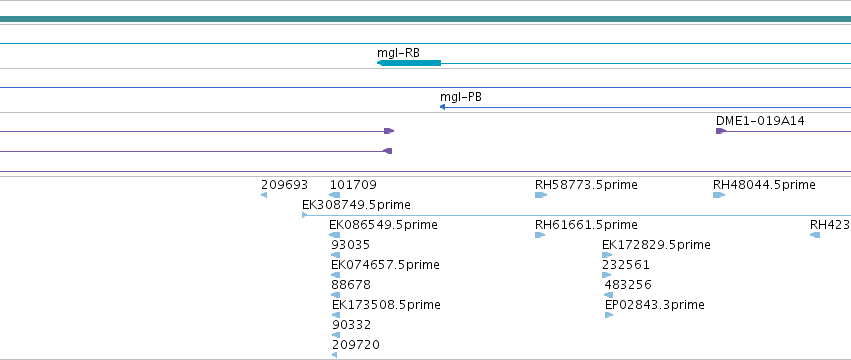Select the EK086549.5prime EST glyph
This screenshot has width=851, height=360.
(x=334, y=235)
